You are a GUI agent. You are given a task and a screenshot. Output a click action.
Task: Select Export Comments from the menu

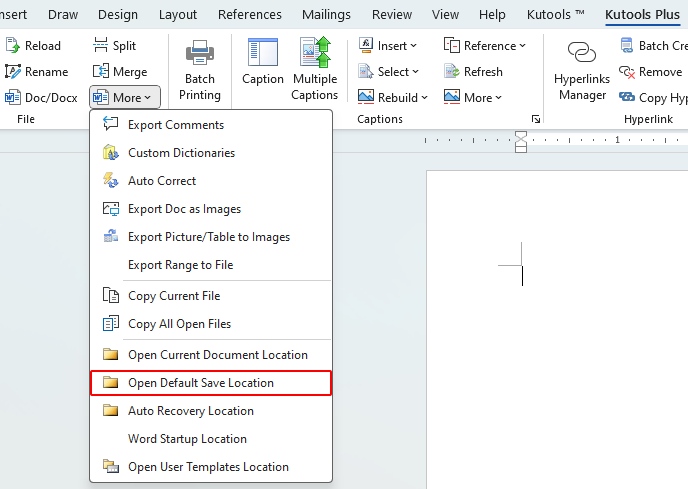click(x=176, y=125)
